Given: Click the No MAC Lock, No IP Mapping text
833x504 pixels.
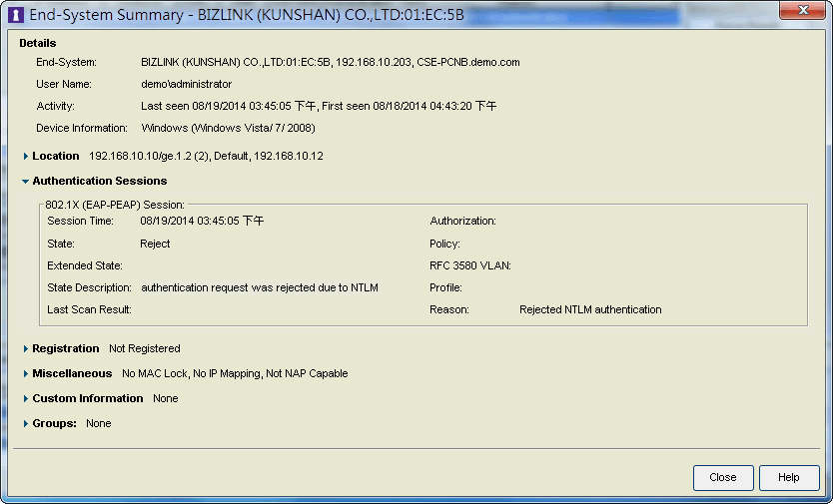Looking at the screenshot, I should (x=235, y=374).
